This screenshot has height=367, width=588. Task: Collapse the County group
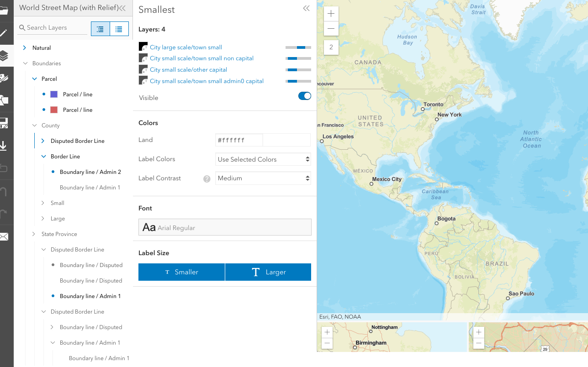34,126
